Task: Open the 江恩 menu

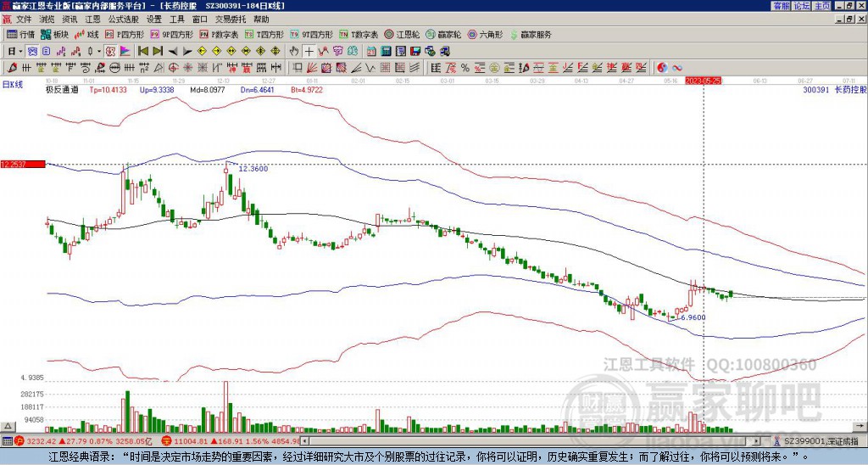Action: point(92,20)
